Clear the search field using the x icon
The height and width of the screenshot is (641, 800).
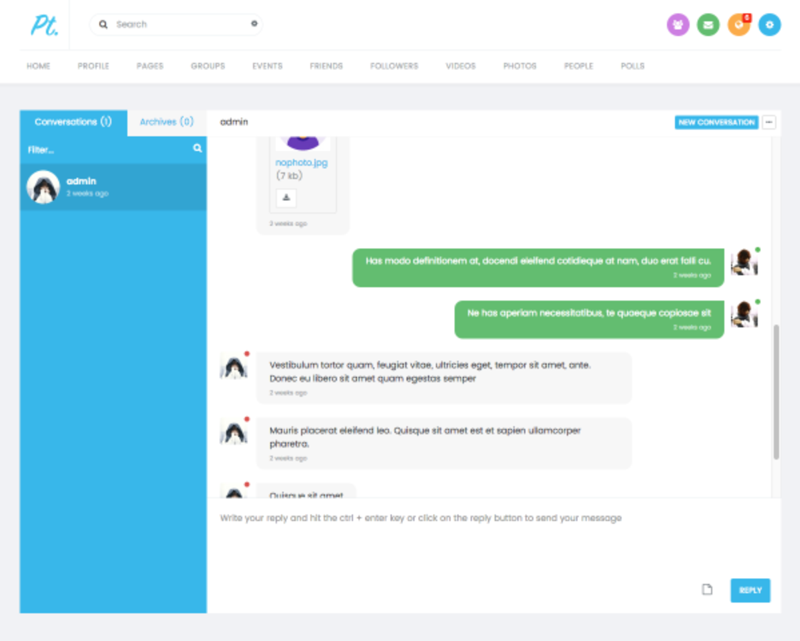tap(254, 24)
